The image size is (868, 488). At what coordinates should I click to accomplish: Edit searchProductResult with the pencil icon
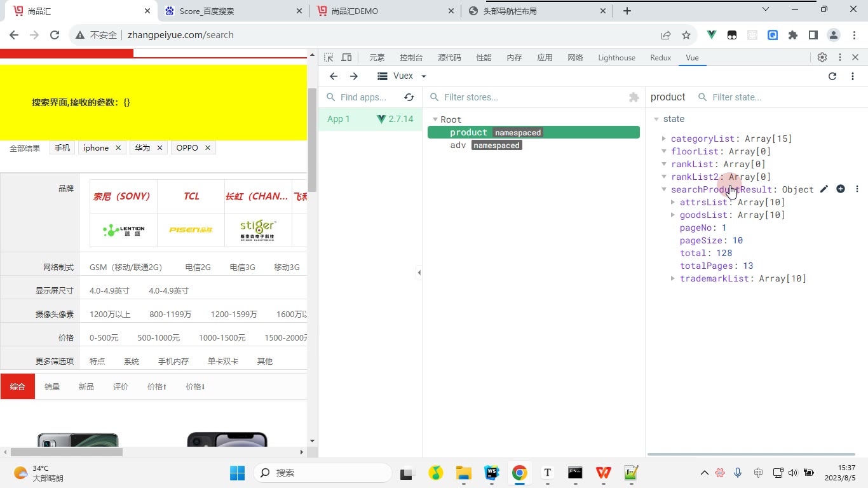click(x=824, y=189)
